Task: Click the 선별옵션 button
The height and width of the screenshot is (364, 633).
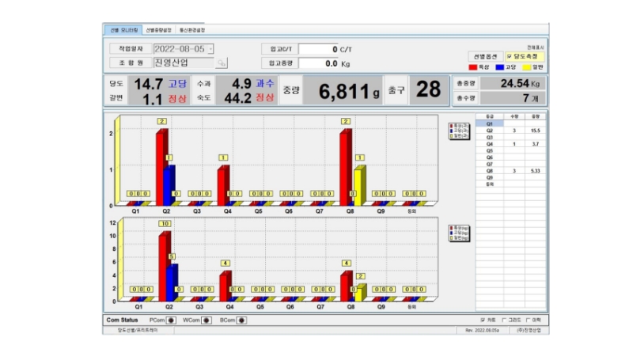Action: pyautogui.click(x=485, y=56)
